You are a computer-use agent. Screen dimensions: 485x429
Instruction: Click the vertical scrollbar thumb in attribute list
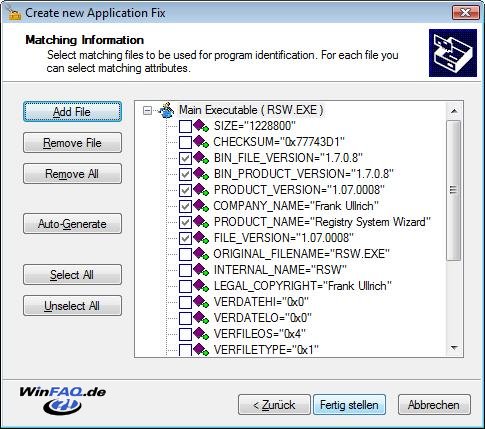454,190
